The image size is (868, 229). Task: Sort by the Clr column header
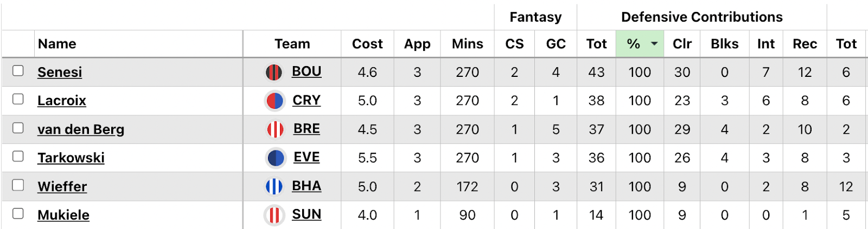point(682,44)
